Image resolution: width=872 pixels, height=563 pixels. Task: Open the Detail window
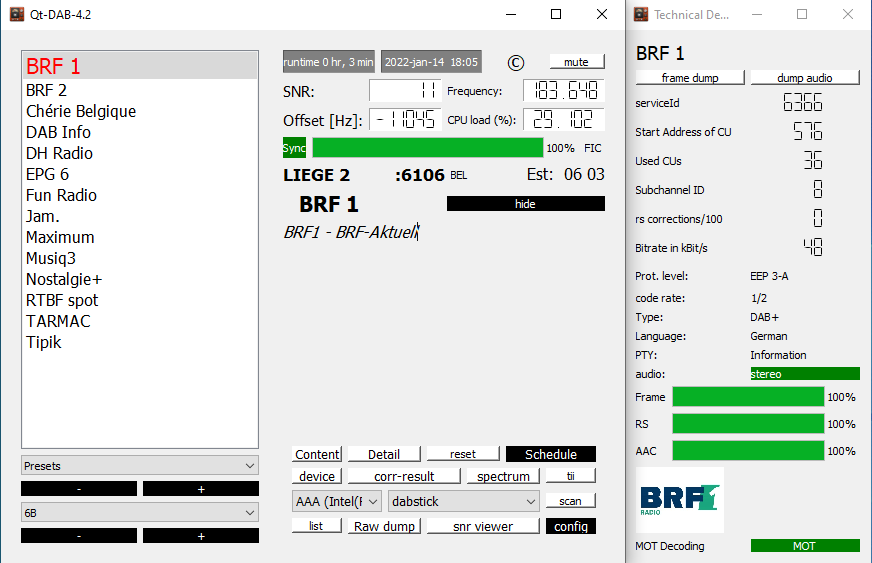click(384, 454)
